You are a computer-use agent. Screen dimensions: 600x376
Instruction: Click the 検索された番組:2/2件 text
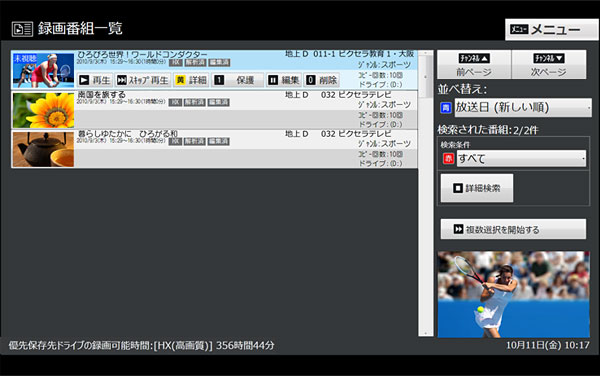tap(488, 130)
